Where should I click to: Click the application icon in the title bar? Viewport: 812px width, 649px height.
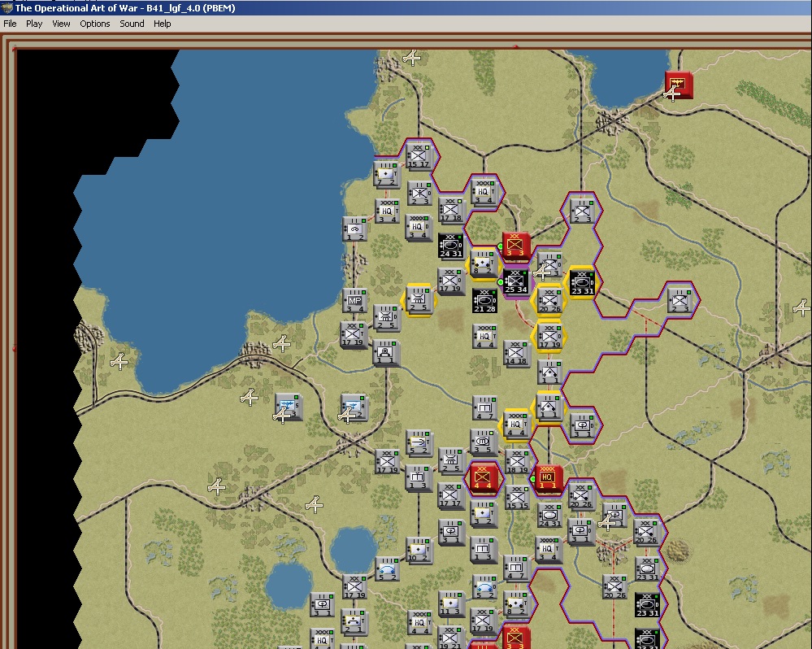(x=7, y=8)
